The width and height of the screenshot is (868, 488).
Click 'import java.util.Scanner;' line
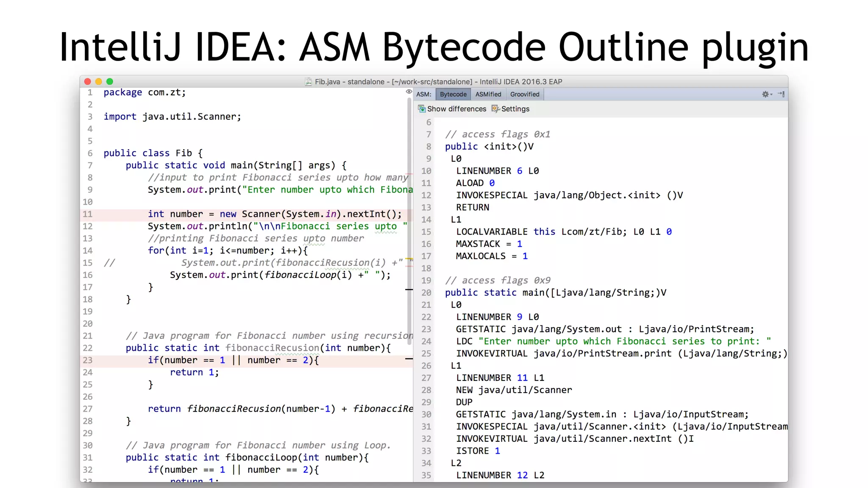(172, 116)
